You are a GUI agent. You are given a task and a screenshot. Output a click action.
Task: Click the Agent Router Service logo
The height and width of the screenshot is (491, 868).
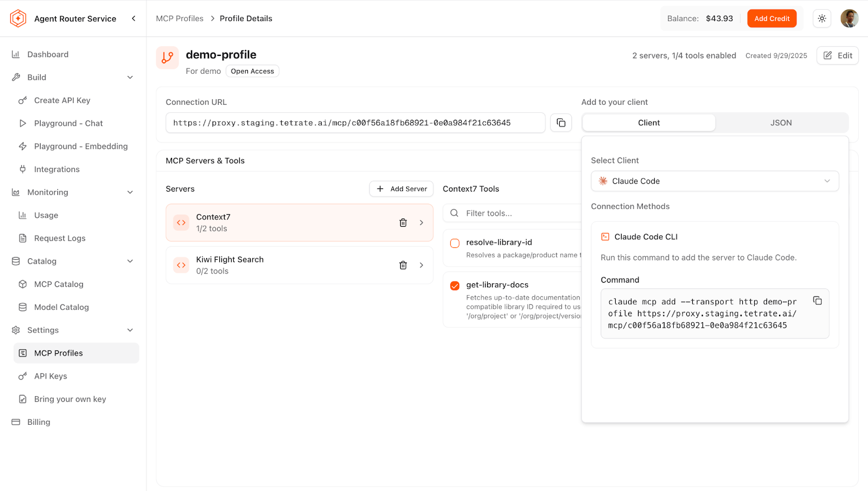(x=18, y=18)
